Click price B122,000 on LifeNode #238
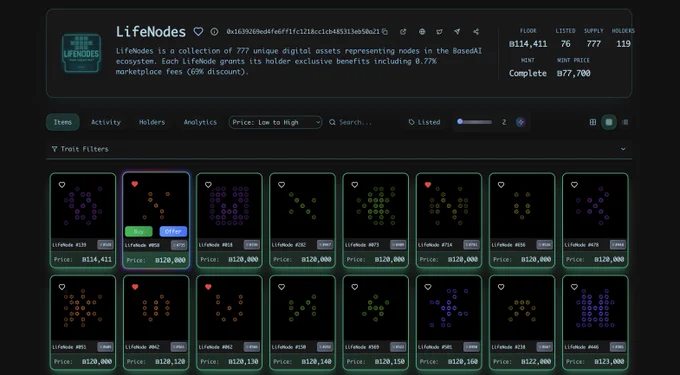This screenshot has height=375, width=680. coord(536,362)
